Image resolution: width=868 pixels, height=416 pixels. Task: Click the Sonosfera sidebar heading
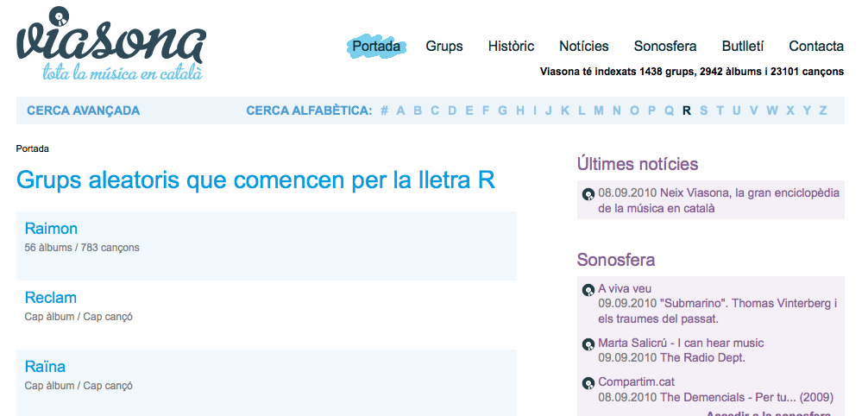coord(616,260)
